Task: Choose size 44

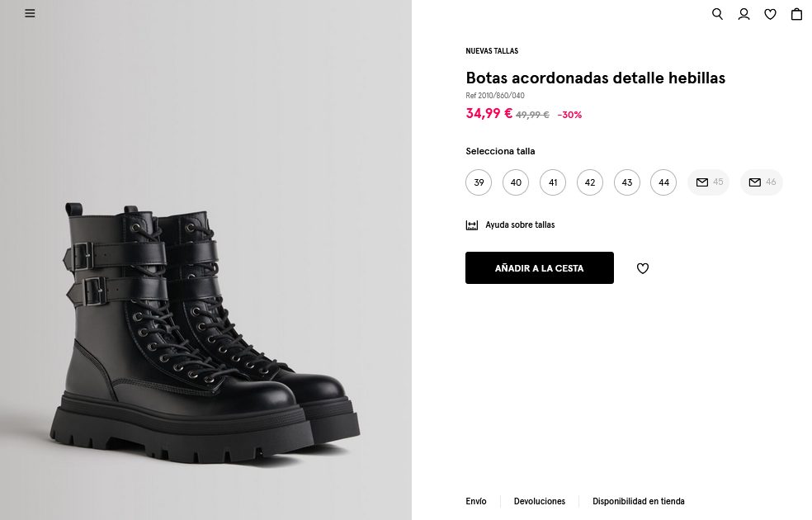Action: click(663, 182)
